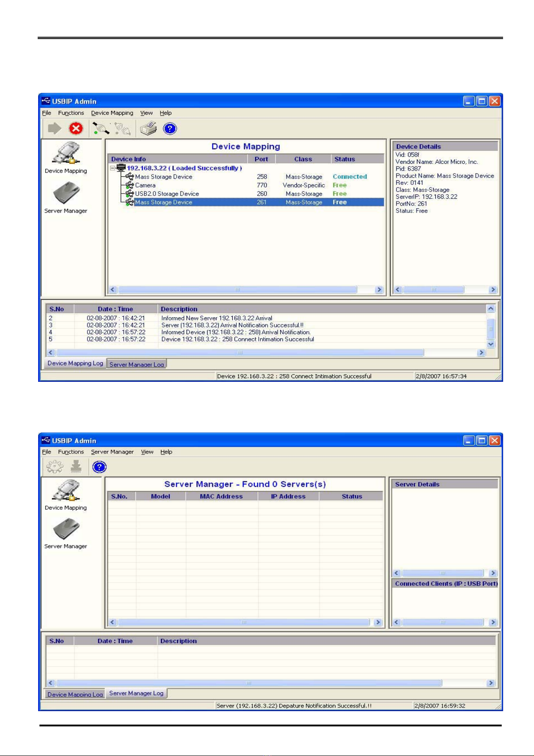Click Server Manager table's left scroll arrow

point(113,622)
